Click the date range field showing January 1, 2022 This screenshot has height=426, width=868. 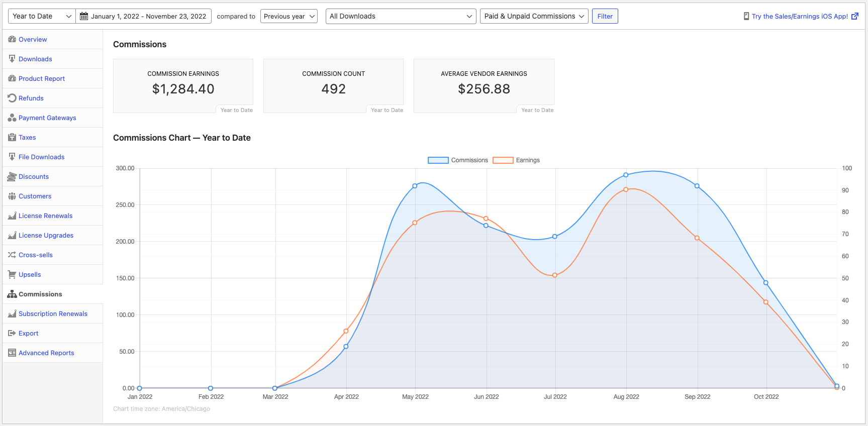coord(148,17)
